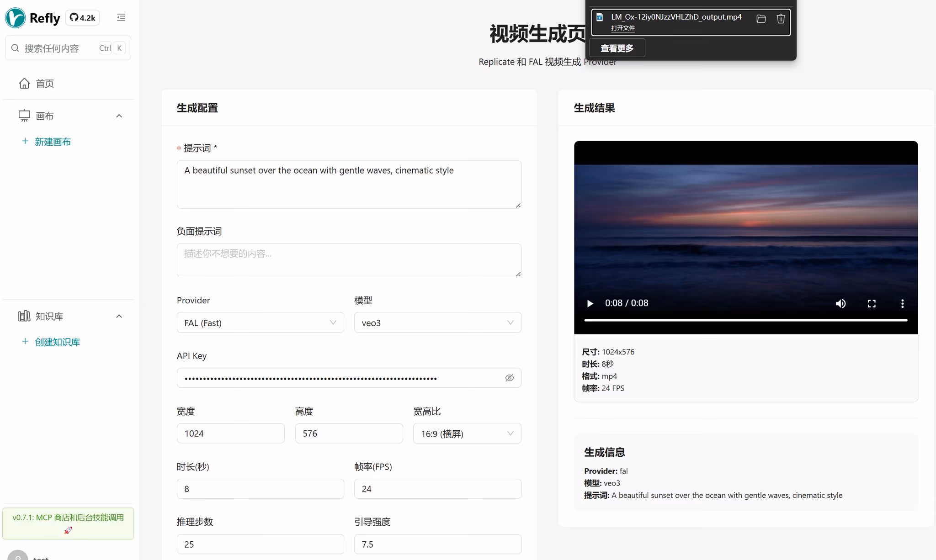Click the 时长(秒) field with 8
This screenshot has width=936, height=560.
click(260, 489)
